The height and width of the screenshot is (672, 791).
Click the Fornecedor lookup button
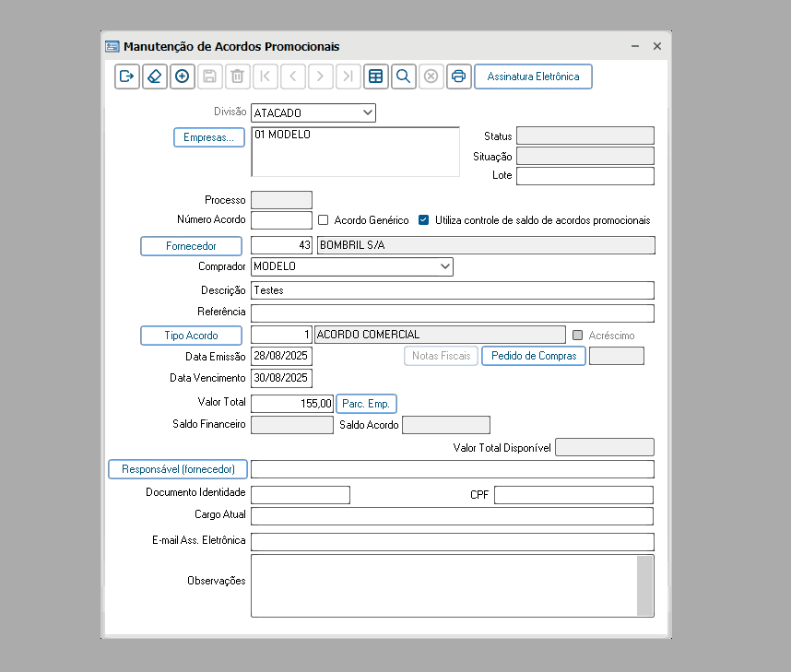tap(191, 246)
